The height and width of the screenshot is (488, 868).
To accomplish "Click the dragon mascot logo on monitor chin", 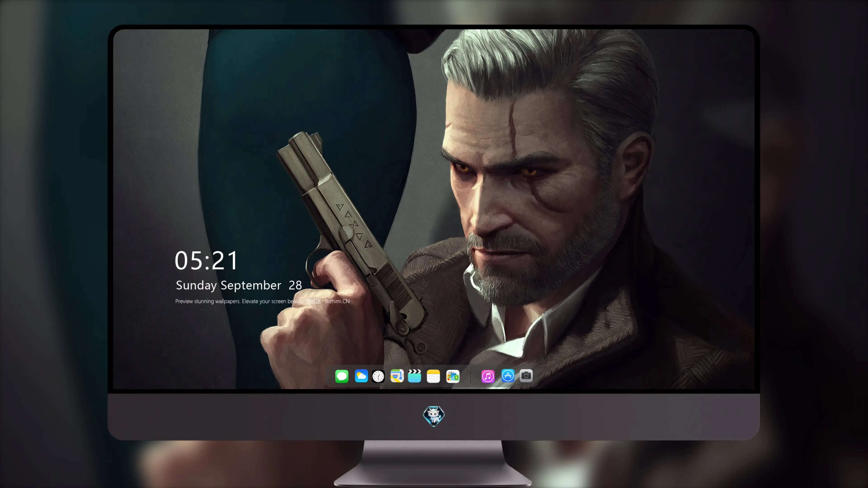I will point(434,416).
